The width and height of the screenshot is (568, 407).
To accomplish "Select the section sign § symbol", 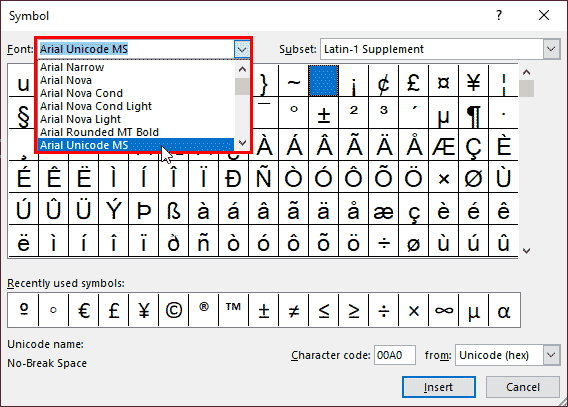I will click(x=23, y=113).
